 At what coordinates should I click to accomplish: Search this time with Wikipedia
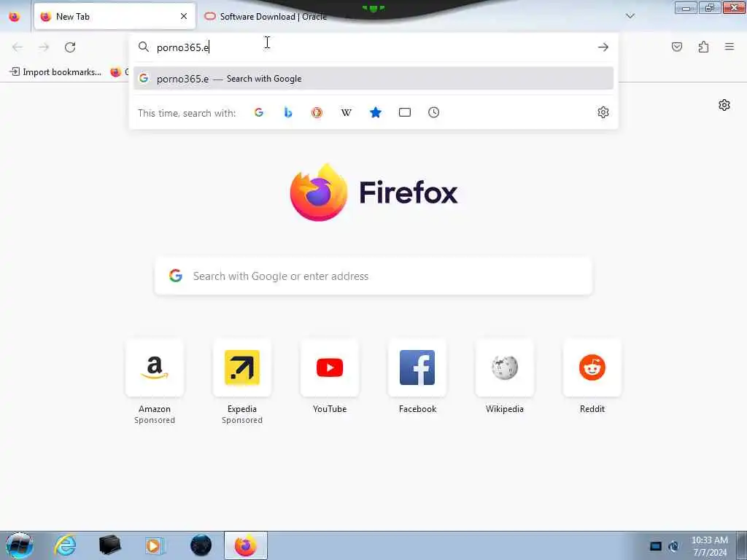tap(347, 112)
